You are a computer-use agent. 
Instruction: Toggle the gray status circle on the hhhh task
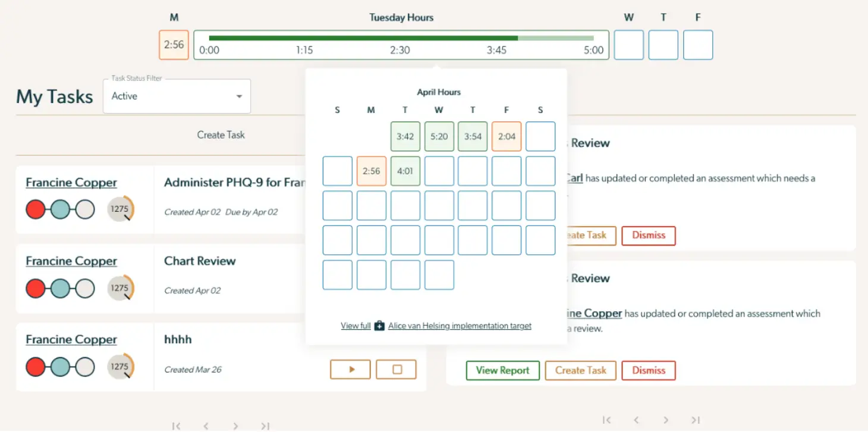tap(84, 366)
